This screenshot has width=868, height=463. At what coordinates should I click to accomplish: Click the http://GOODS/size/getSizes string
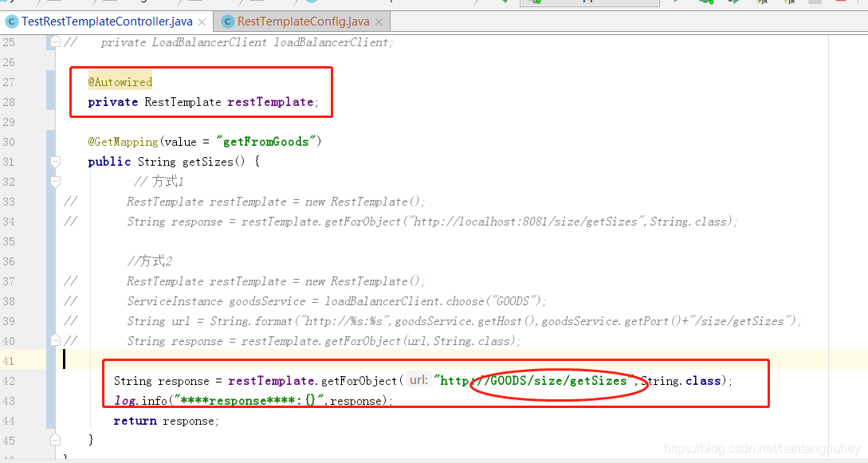pos(533,381)
